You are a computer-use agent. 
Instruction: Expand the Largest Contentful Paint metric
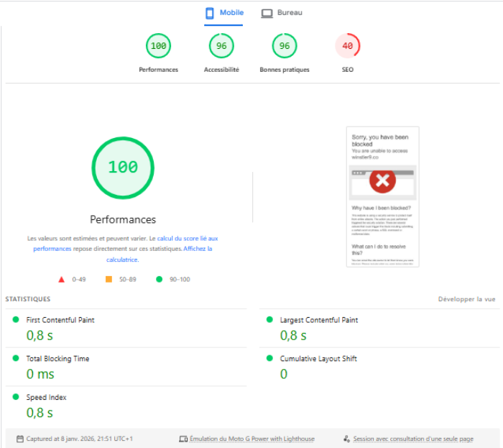click(318, 320)
